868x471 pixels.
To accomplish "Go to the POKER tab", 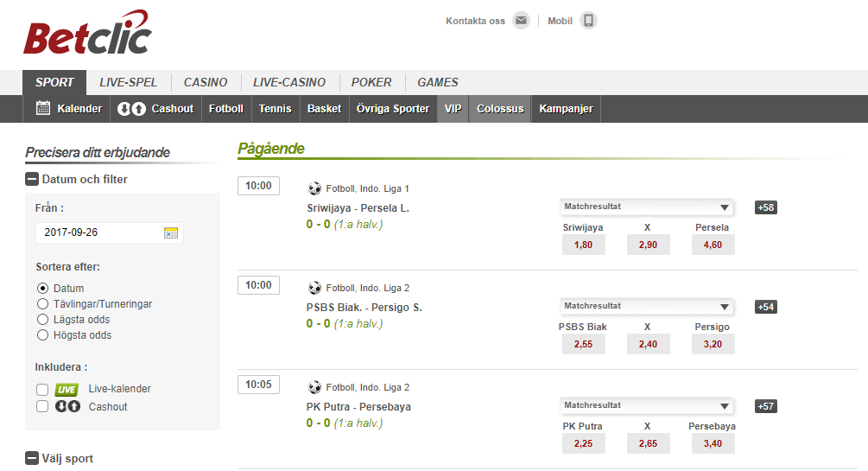I will (371, 83).
